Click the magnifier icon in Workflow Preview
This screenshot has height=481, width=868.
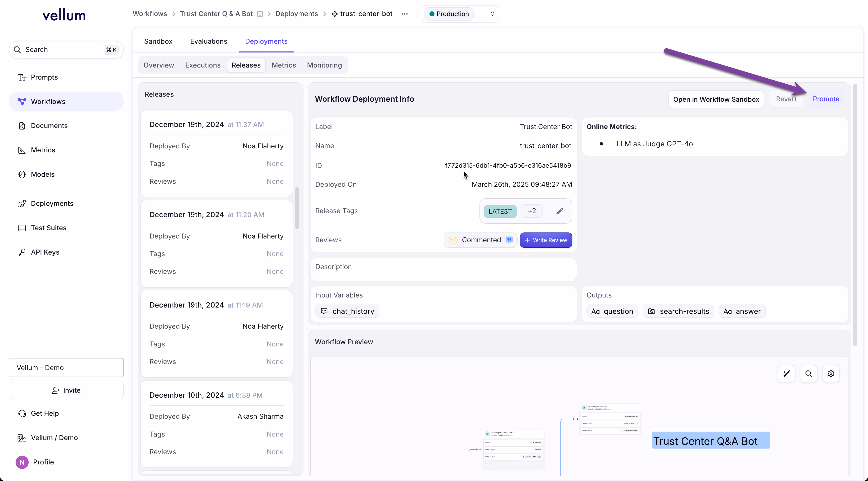[x=808, y=374]
